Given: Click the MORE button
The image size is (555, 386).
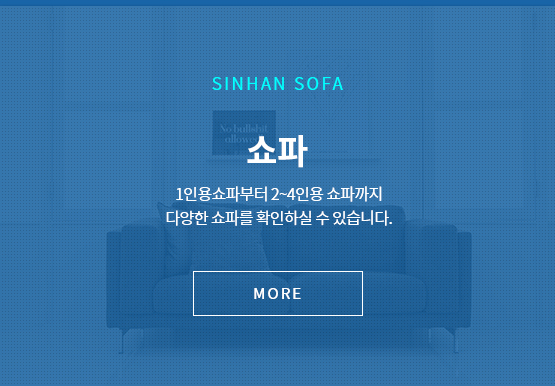Looking at the screenshot, I should click(278, 293).
